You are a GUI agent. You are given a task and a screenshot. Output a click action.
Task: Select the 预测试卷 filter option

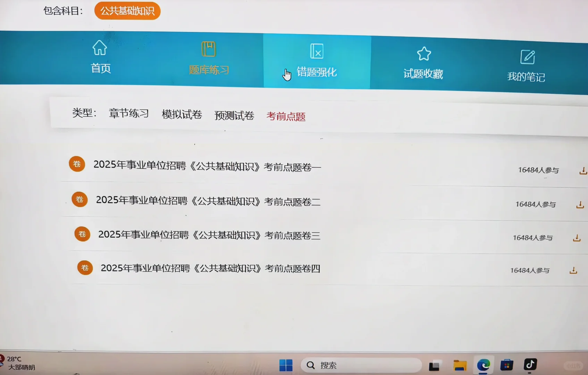pyautogui.click(x=234, y=115)
